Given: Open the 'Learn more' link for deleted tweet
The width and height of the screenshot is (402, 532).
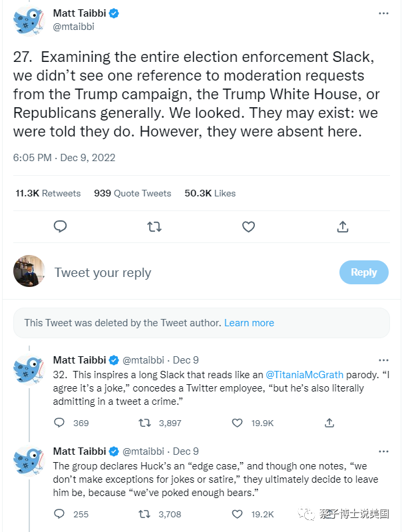Looking at the screenshot, I should [x=249, y=322].
